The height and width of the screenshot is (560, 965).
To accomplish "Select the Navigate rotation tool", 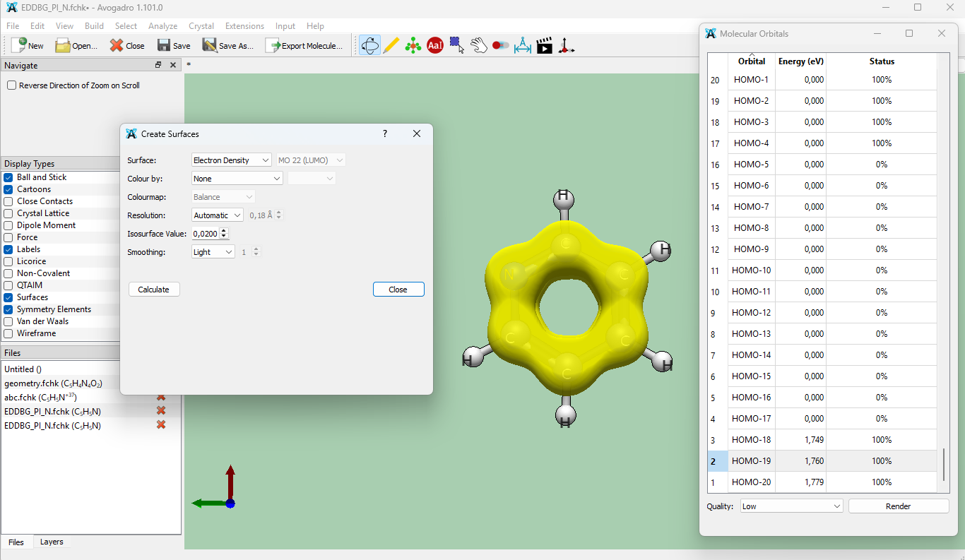I will (369, 46).
